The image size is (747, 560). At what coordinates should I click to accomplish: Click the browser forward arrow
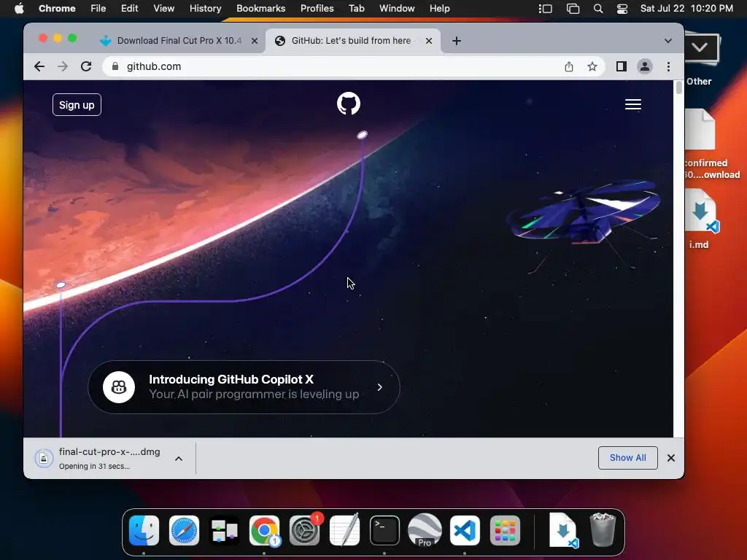(x=63, y=66)
